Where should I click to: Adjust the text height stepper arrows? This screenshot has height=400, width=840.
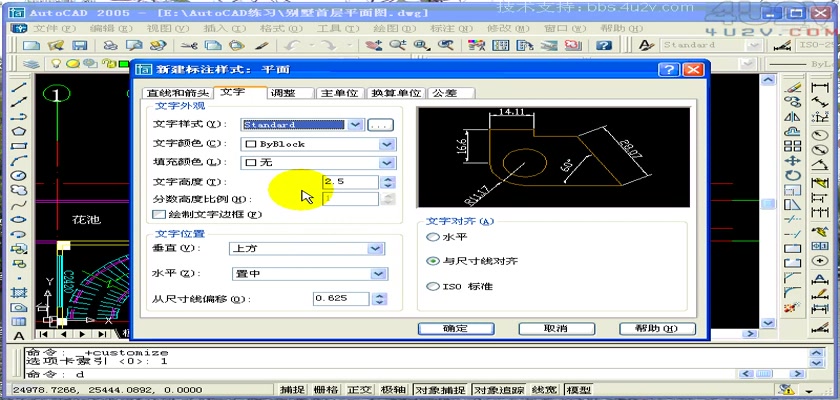[388, 182]
